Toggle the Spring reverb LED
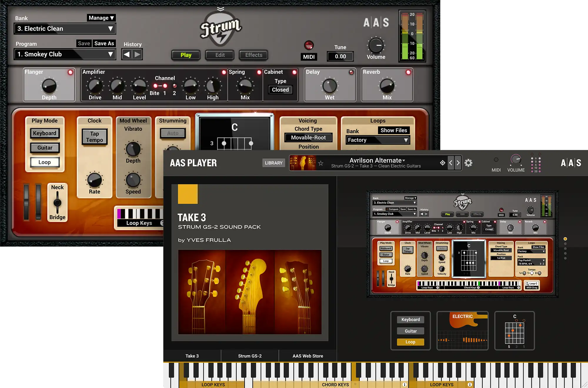This screenshot has width=588, height=388. click(259, 72)
